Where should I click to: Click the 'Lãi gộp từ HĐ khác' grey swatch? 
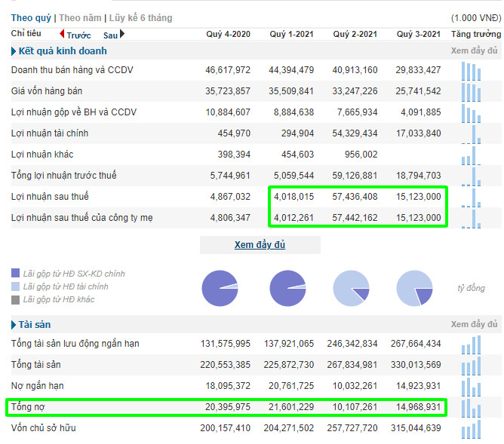[15, 300]
